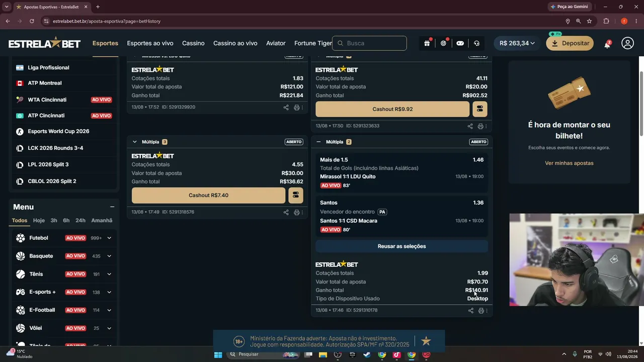The height and width of the screenshot is (362, 644).
Task: Expand the Múltipla 3 bet details
Action: tap(134, 142)
